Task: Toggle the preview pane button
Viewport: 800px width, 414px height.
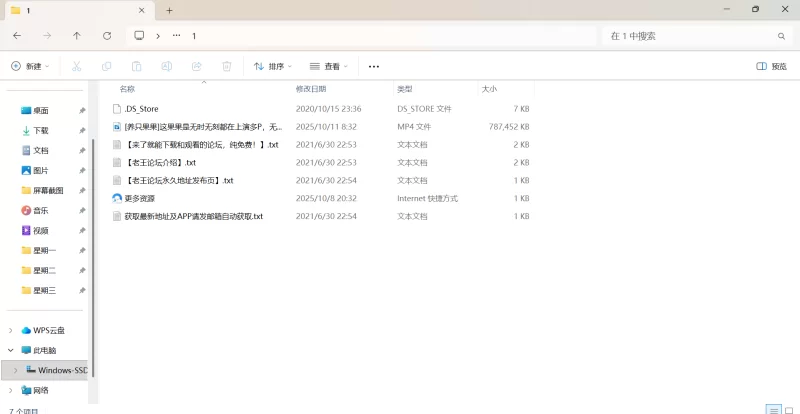Action: [771, 66]
